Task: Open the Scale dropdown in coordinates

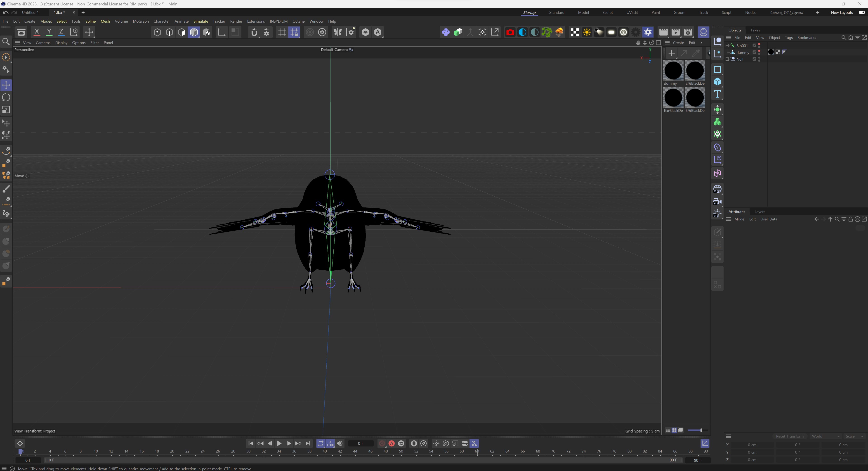Action: [x=855, y=436]
